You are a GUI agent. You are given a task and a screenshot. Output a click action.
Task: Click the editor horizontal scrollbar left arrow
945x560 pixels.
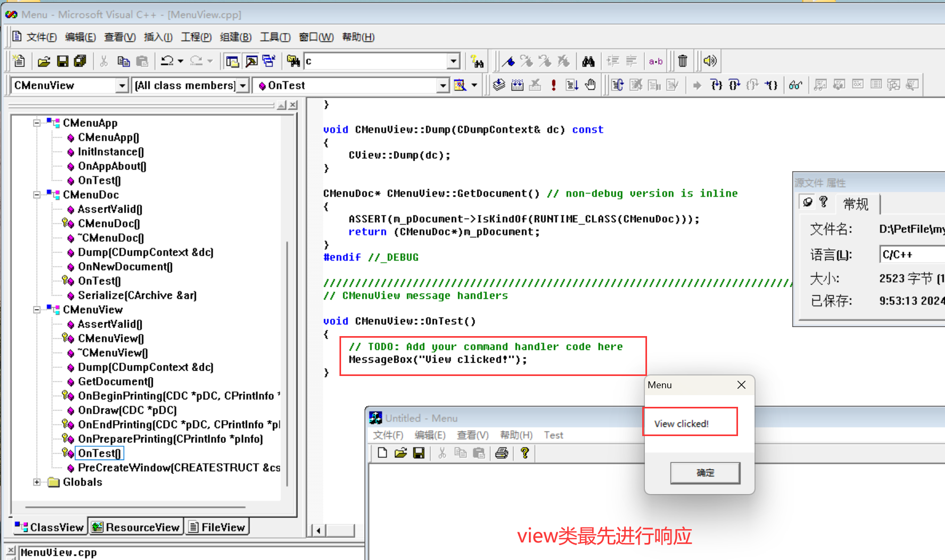pyautogui.click(x=318, y=530)
